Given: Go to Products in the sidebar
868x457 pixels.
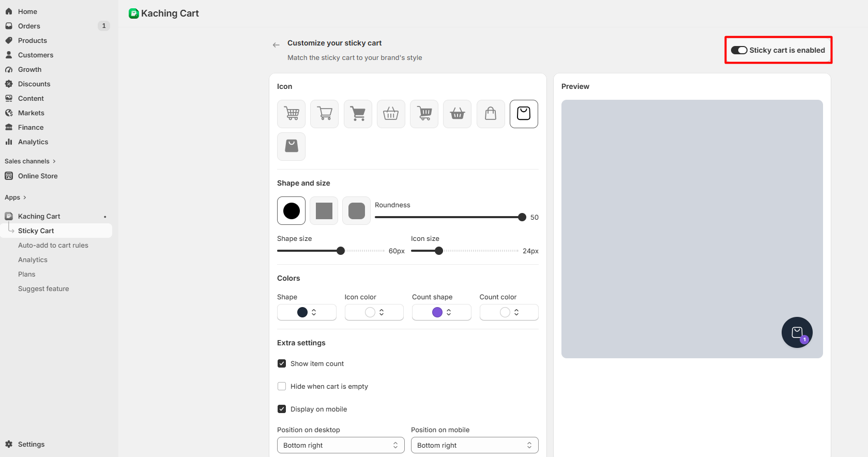Looking at the screenshot, I should 33,40.
